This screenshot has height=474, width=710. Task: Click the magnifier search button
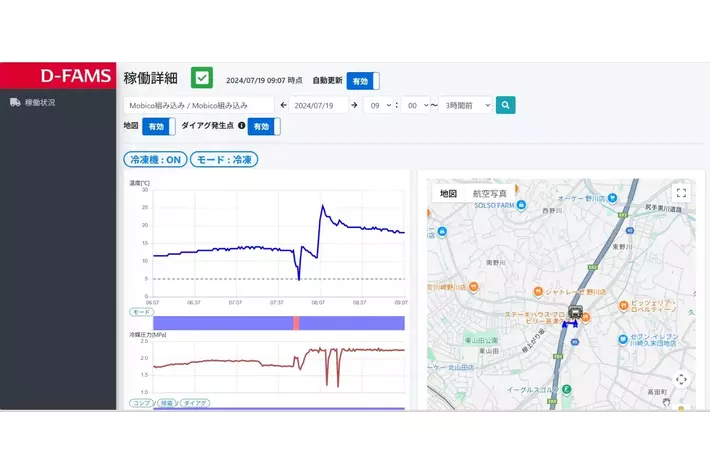pos(506,105)
